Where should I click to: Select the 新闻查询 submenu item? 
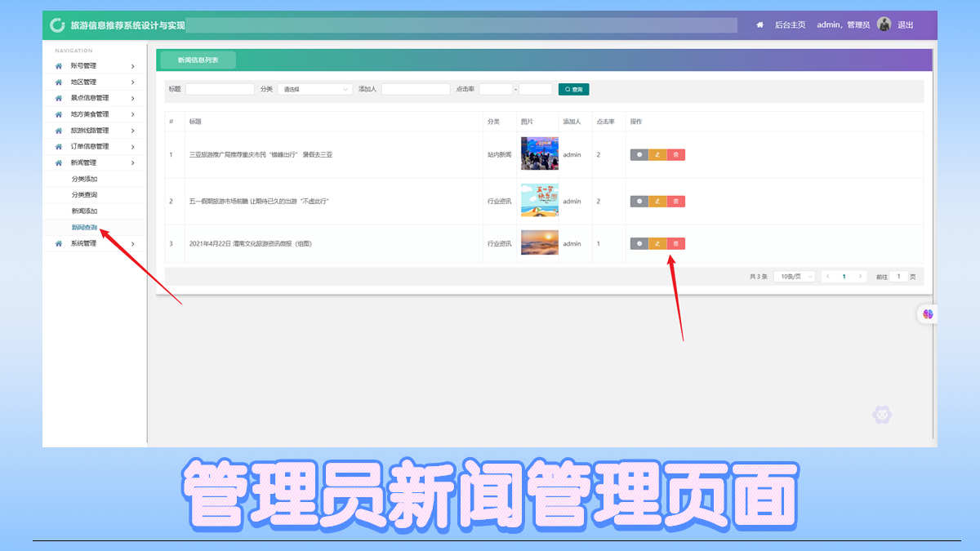[84, 228]
